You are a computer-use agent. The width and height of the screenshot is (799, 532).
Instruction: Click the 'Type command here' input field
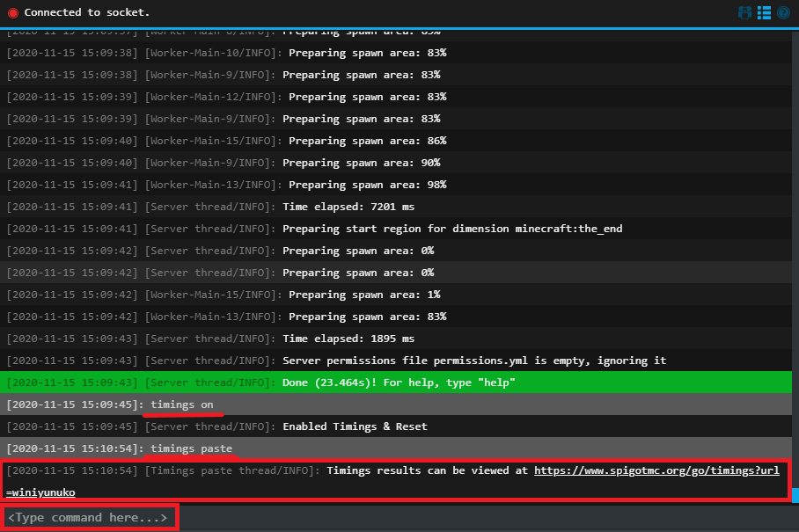(x=88, y=517)
